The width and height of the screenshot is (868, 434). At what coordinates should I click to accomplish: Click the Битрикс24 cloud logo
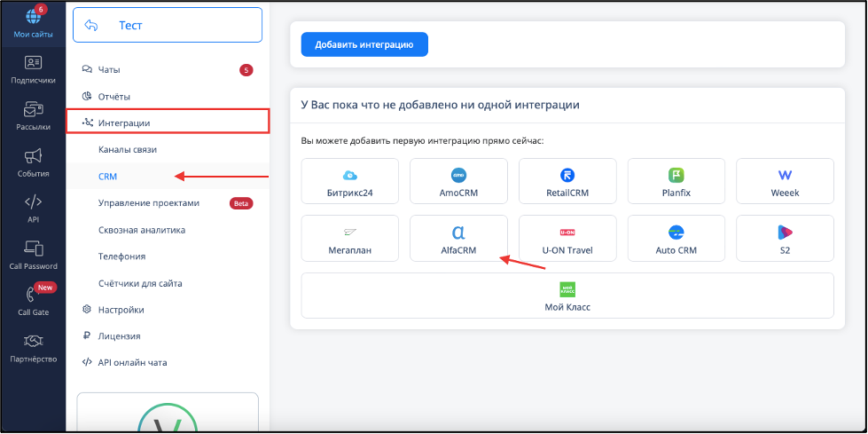click(x=350, y=175)
